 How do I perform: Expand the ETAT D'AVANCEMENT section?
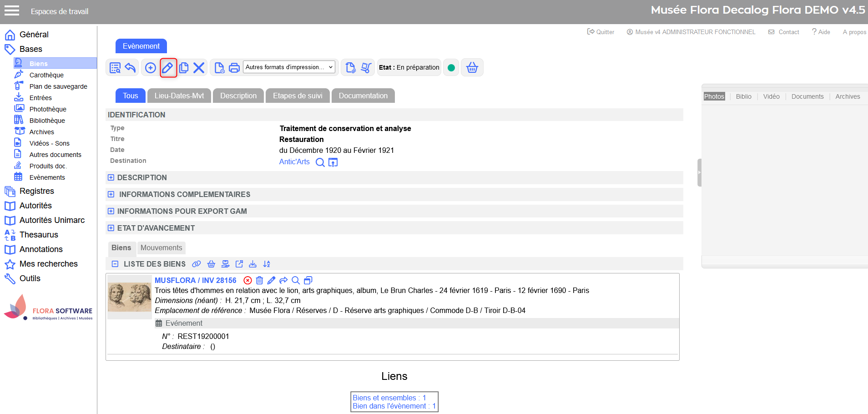(x=111, y=228)
